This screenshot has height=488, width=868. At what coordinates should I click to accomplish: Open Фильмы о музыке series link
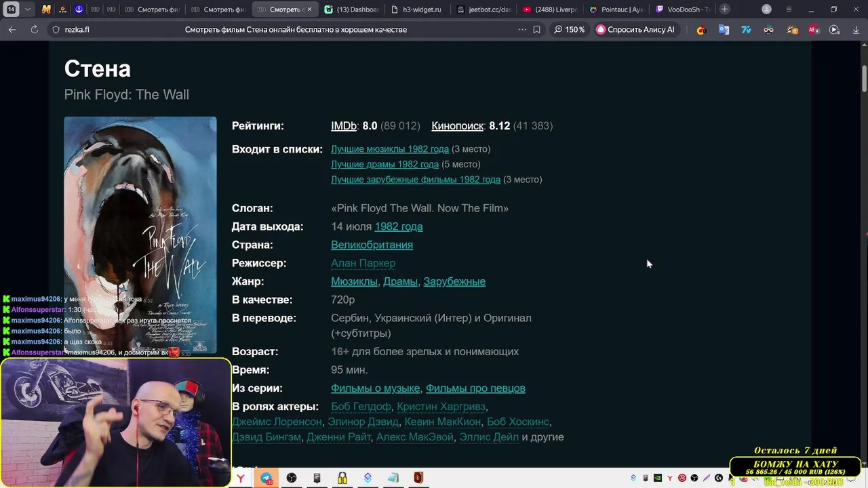375,388
